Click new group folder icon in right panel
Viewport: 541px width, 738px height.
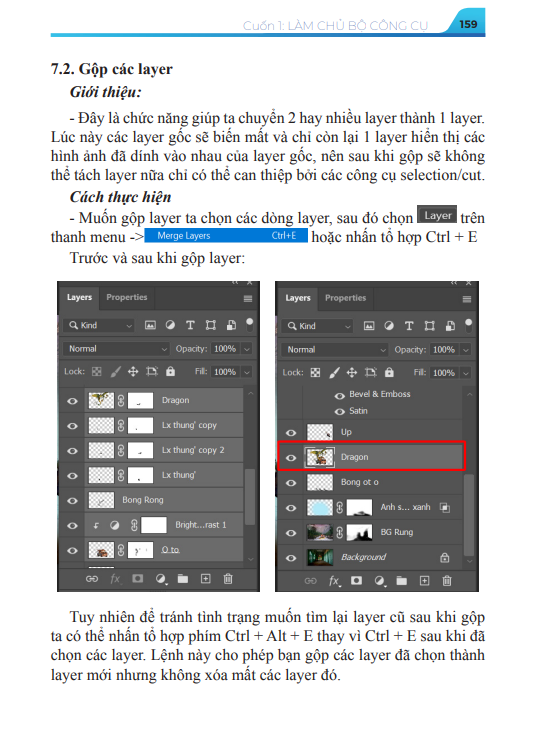(402, 581)
